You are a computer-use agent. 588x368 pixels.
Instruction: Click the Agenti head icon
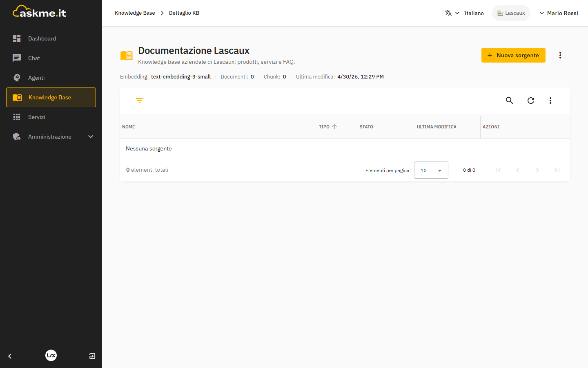point(17,78)
